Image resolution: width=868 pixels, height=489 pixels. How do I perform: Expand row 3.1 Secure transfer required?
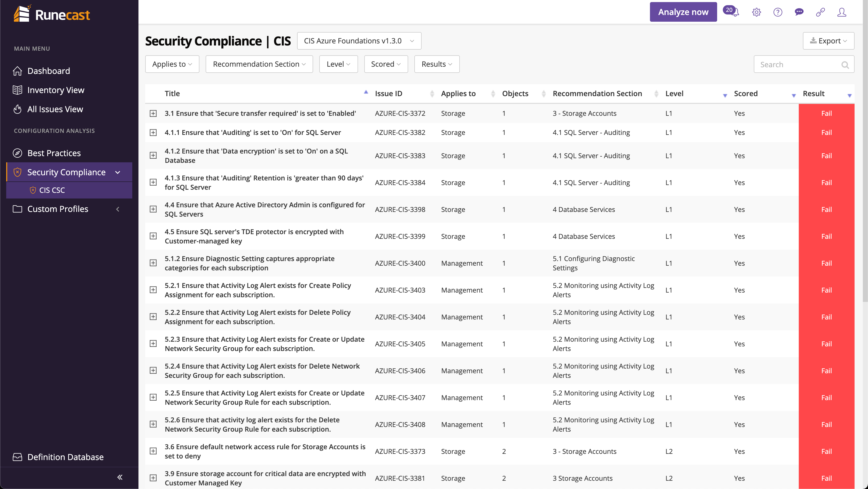point(153,113)
